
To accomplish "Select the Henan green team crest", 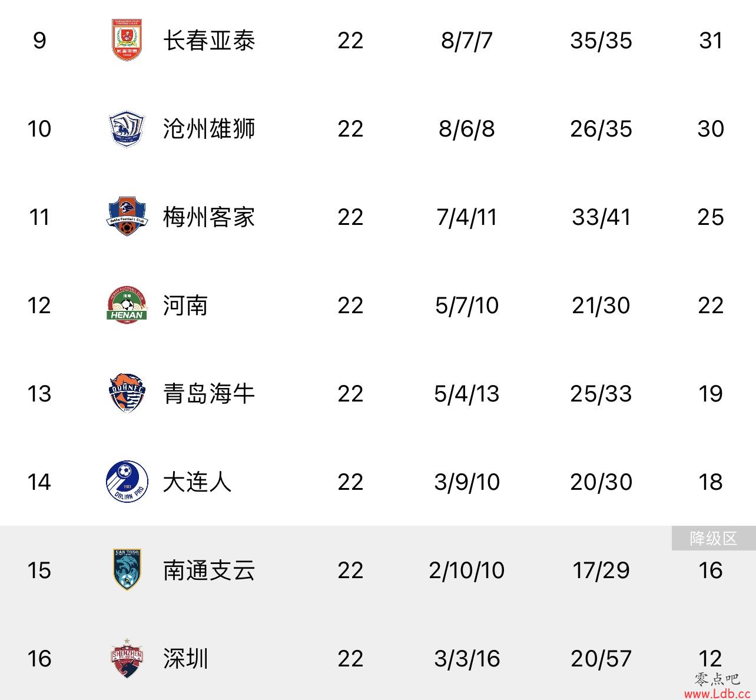I will [127, 305].
